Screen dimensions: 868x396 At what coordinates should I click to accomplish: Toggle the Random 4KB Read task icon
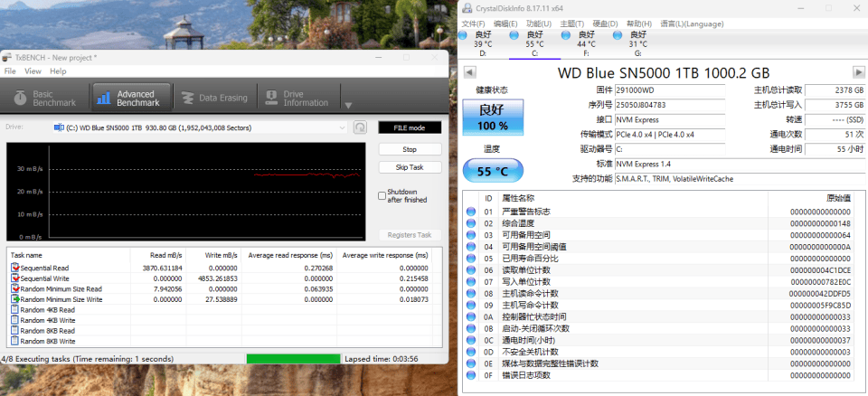[x=15, y=310]
